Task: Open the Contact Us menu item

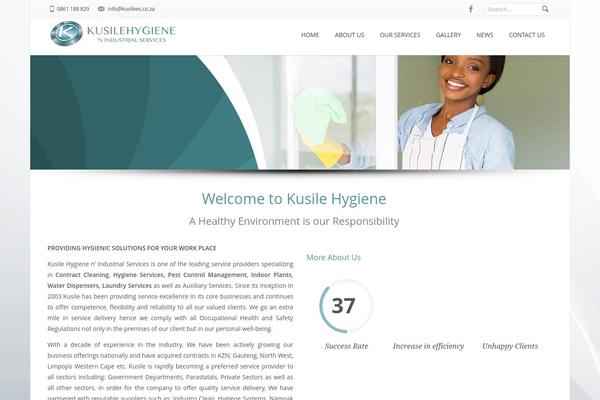Action: [527, 35]
